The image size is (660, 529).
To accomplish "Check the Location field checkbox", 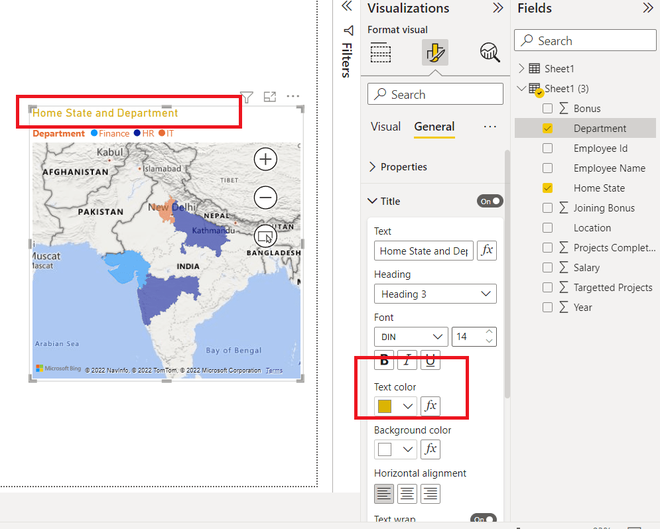I will click(547, 228).
